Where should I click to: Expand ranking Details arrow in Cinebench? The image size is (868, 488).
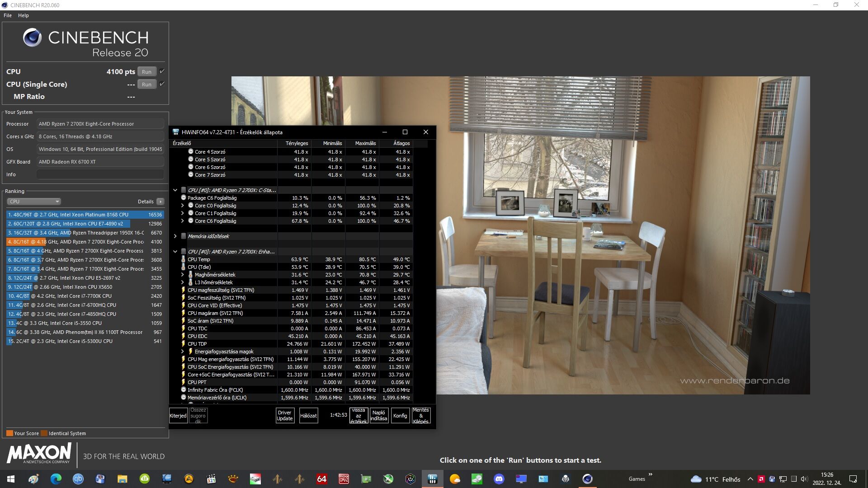[x=160, y=202]
